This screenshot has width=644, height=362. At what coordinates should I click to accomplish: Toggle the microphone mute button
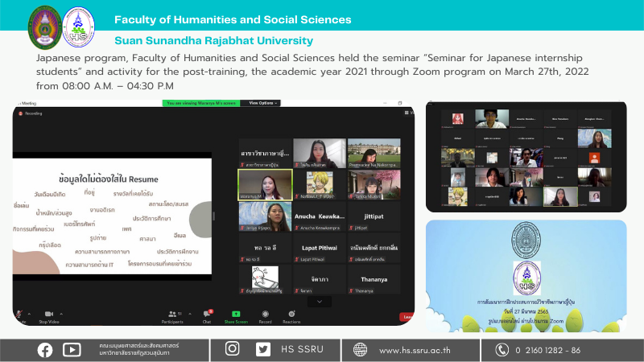coord(19,313)
